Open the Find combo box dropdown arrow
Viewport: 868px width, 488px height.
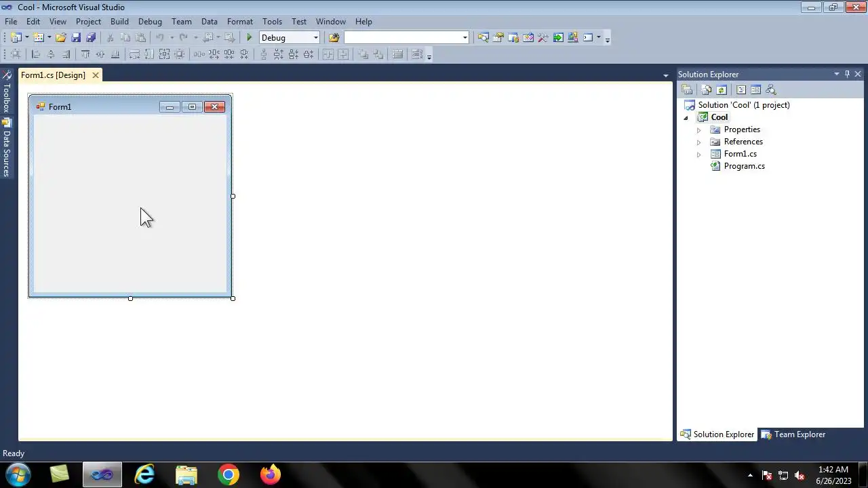[x=465, y=38]
